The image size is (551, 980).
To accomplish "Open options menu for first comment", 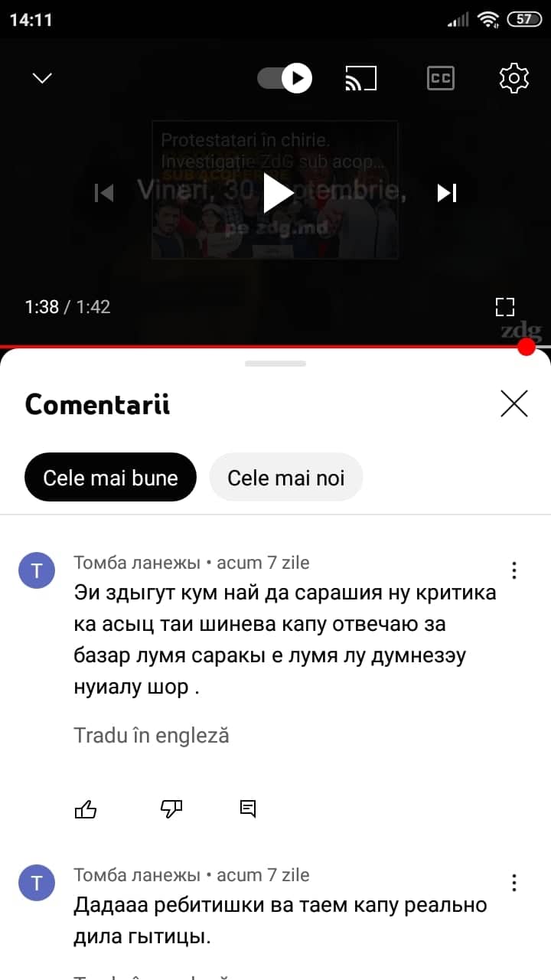I will 514,570.
